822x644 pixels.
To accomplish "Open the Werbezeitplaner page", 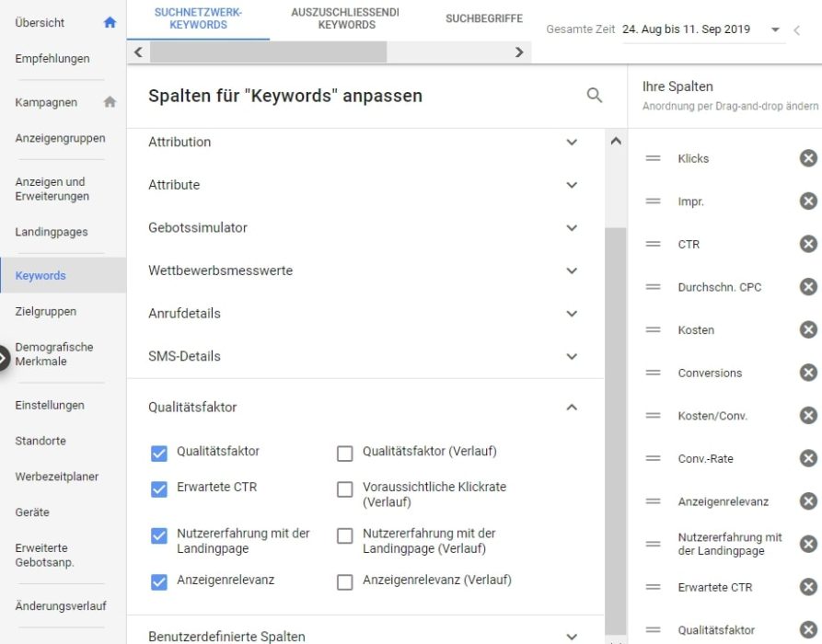I will tap(57, 477).
